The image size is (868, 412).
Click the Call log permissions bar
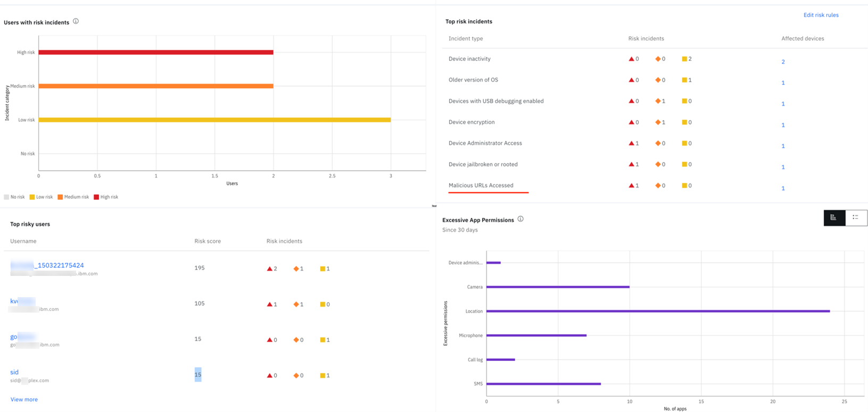tap(501, 359)
